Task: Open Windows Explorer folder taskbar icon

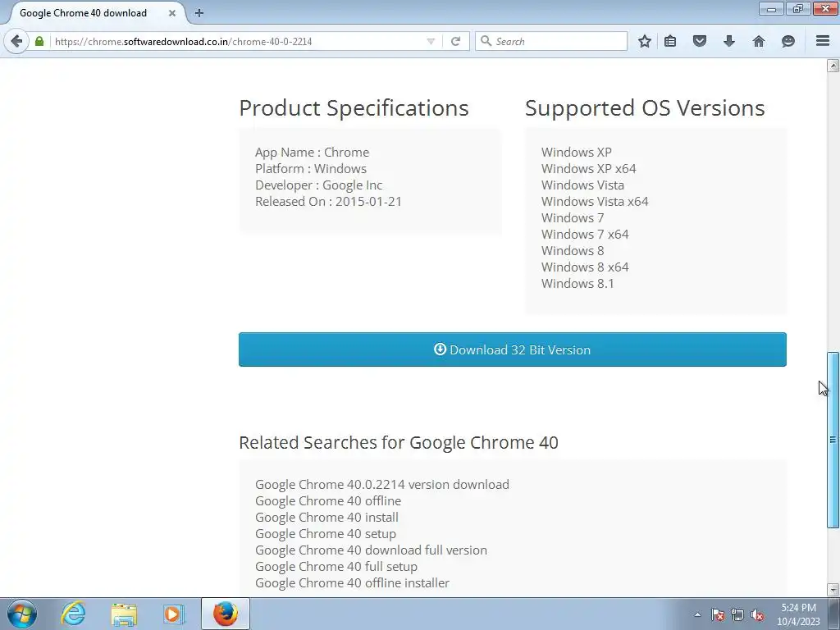Action: pos(124,614)
